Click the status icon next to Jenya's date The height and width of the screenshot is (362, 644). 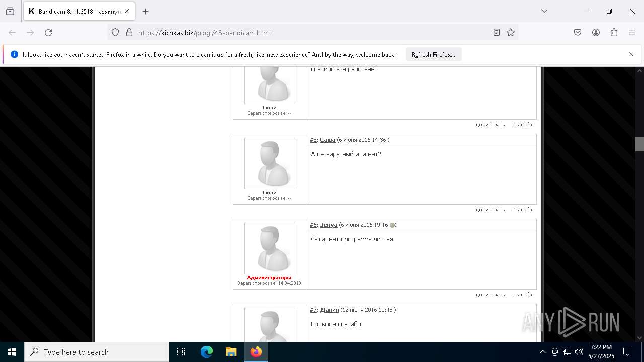tap(392, 225)
